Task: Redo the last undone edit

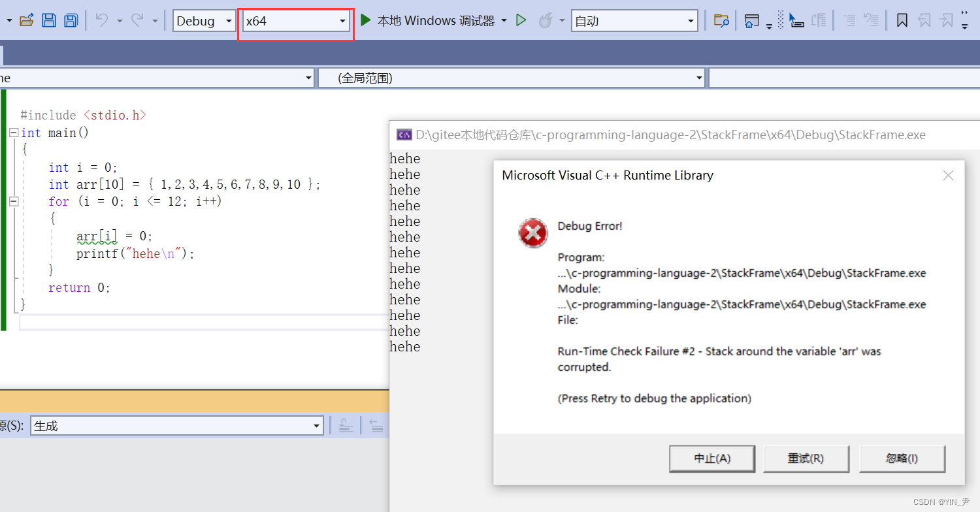Action: (137, 20)
